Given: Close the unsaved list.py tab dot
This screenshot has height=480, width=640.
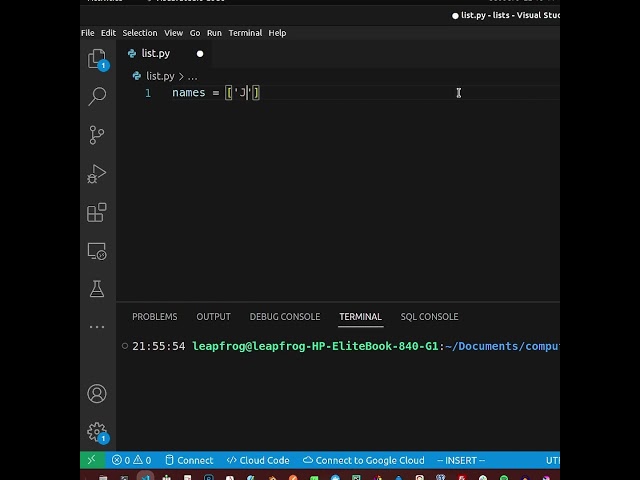Looking at the screenshot, I should 200,54.
